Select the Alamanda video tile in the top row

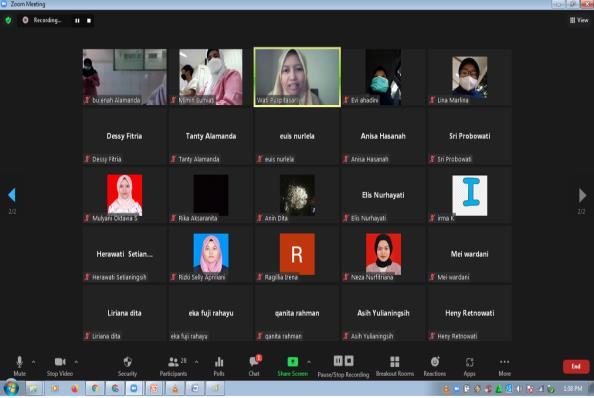click(x=125, y=77)
